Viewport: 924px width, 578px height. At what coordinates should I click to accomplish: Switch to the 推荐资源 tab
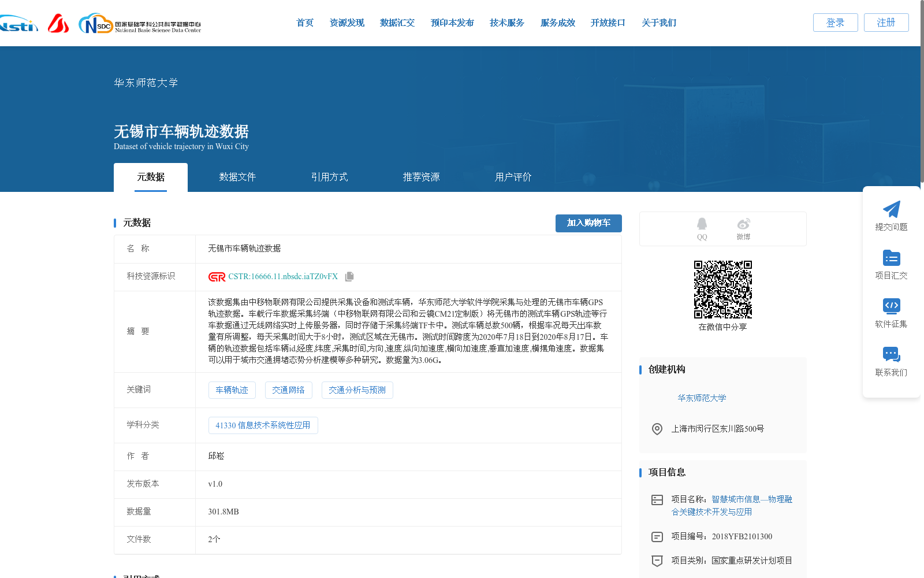(422, 177)
